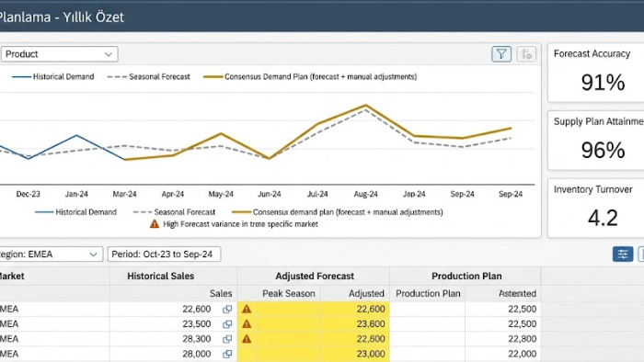Click the Production Plan sub-column header
The image size is (644, 362).
(x=428, y=293)
